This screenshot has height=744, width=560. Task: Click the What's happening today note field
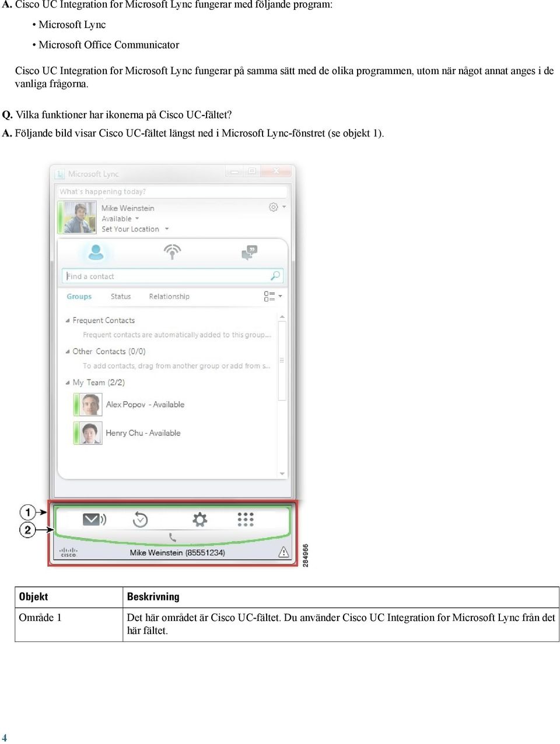pos(173,191)
